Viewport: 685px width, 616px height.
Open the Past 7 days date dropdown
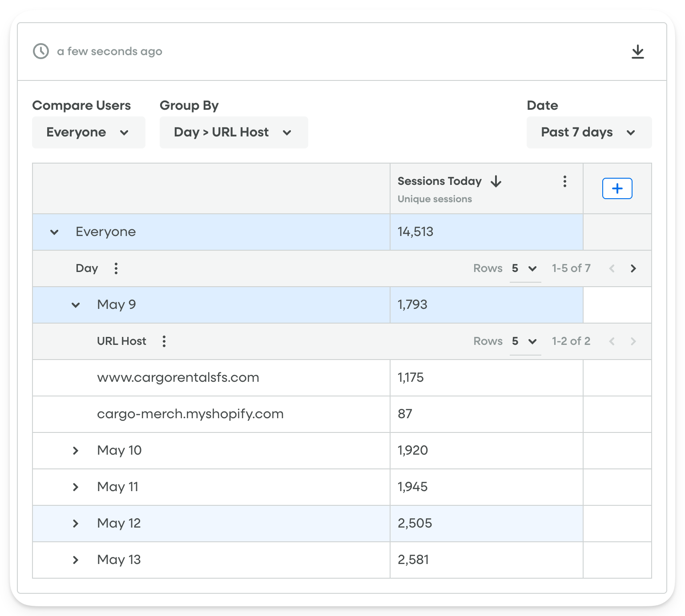tap(588, 132)
